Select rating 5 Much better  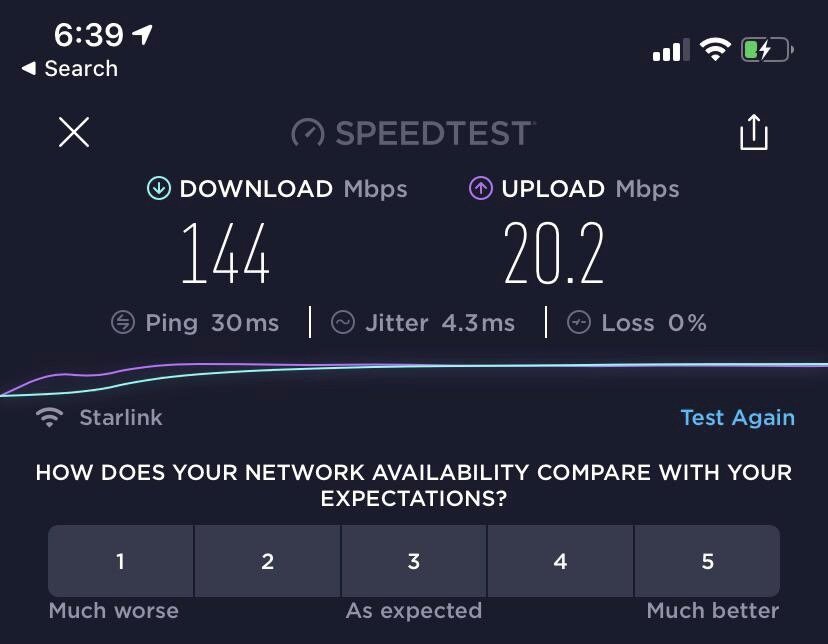(x=707, y=561)
